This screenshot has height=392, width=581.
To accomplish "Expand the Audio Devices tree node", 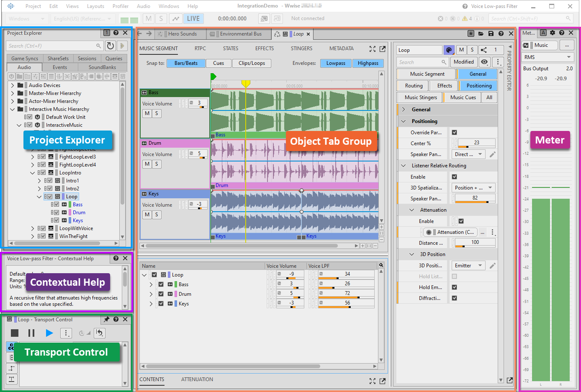I will (13, 85).
